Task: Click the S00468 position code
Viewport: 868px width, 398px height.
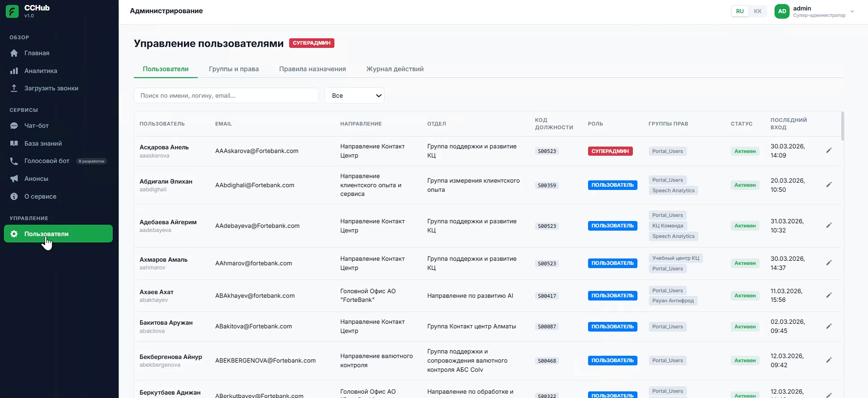Action: click(547, 361)
